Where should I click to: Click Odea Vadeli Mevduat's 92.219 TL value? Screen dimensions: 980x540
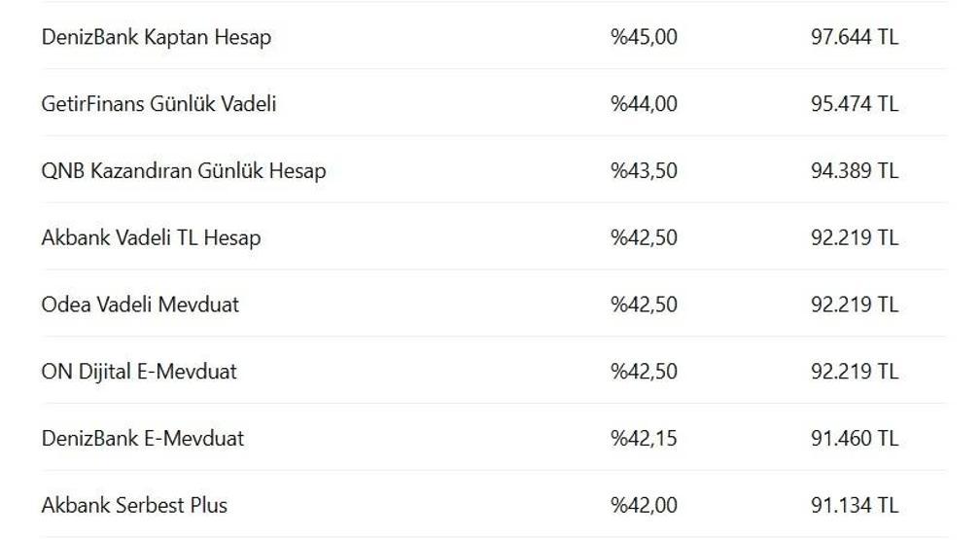pyautogui.click(x=855, y=305)
